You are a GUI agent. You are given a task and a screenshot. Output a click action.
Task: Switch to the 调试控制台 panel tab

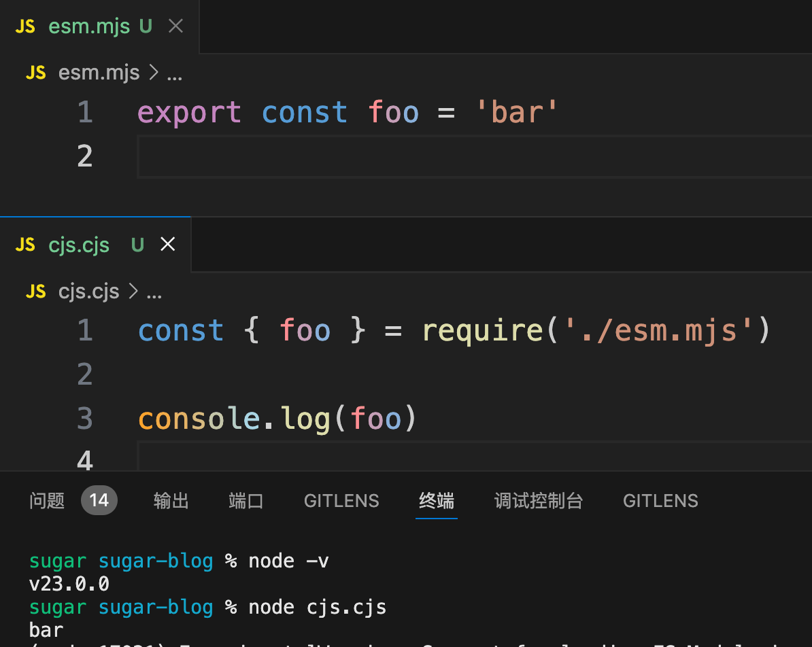(x=538, y=501)
